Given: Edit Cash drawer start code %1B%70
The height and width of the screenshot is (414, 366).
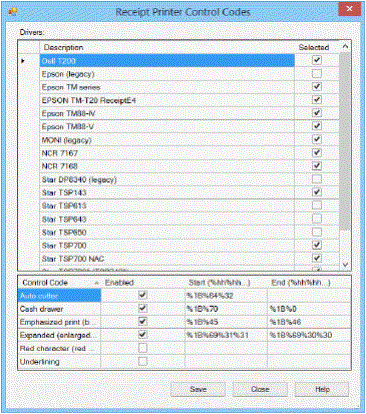Looking at the screenshot, I should 226,309.
